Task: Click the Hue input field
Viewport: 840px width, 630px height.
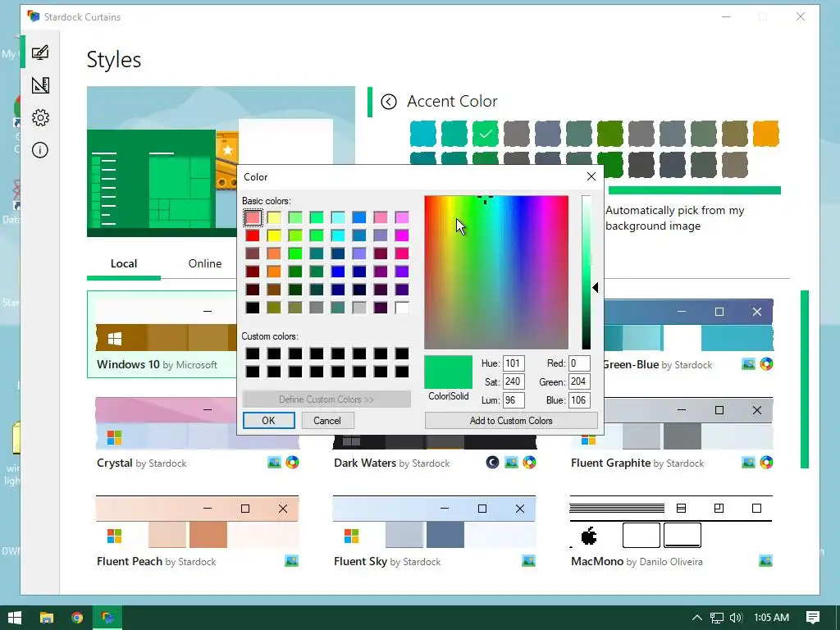Action: tap(514, 363)
